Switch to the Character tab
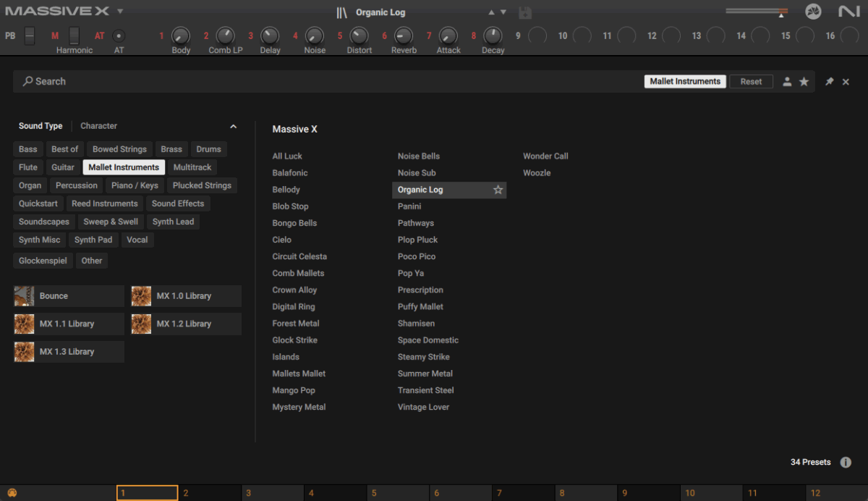 coord(98,126)
